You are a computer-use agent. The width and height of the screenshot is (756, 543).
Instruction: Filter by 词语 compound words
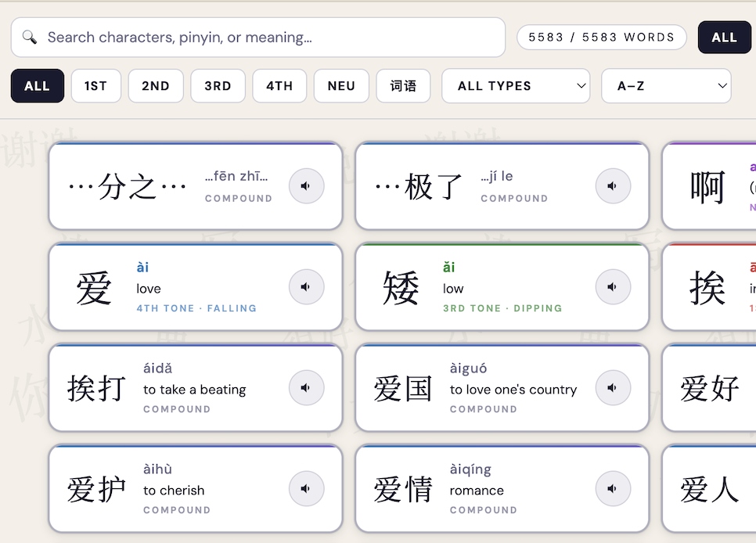[403, 86]
